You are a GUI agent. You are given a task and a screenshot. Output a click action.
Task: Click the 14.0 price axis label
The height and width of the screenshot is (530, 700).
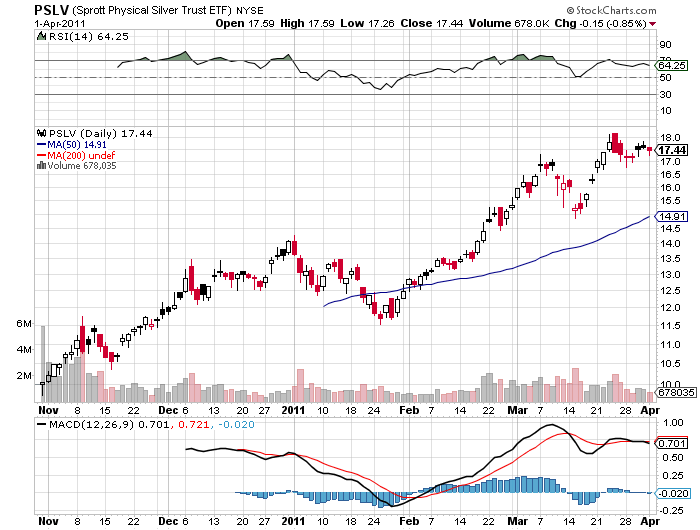(670, 244)
